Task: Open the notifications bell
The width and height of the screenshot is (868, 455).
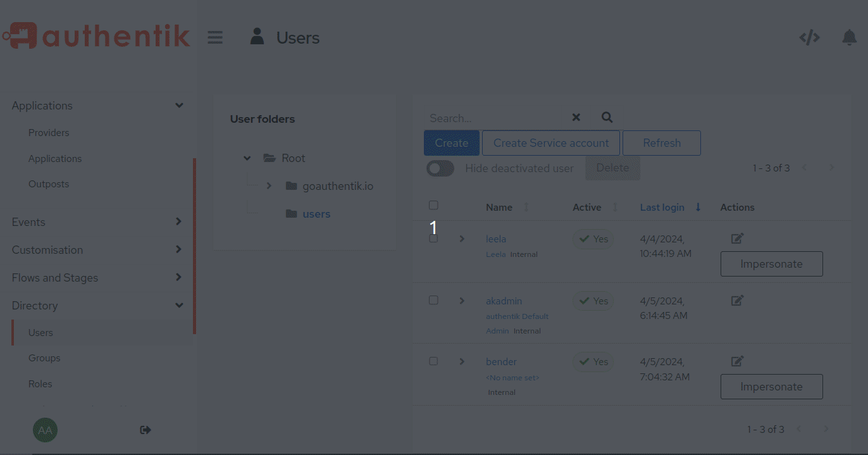Action: [x=849, y=37]
